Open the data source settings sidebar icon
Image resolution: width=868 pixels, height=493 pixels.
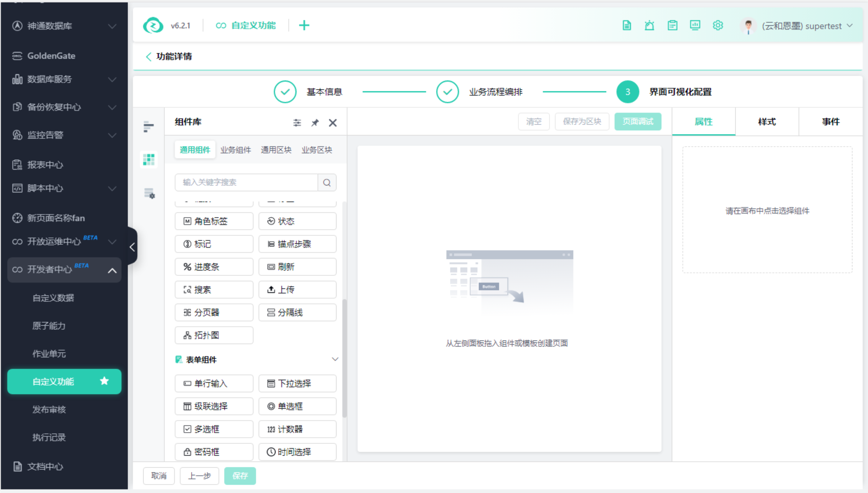149,193
